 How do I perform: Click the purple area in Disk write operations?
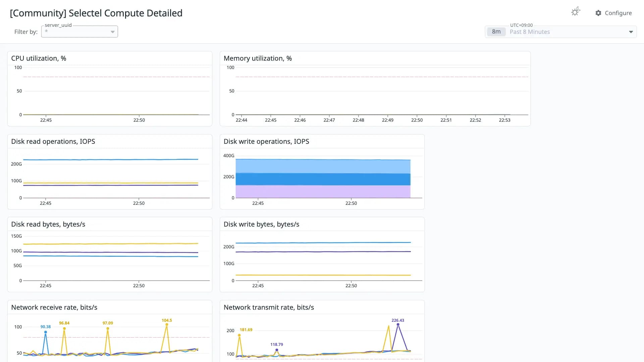coord(323,191)
